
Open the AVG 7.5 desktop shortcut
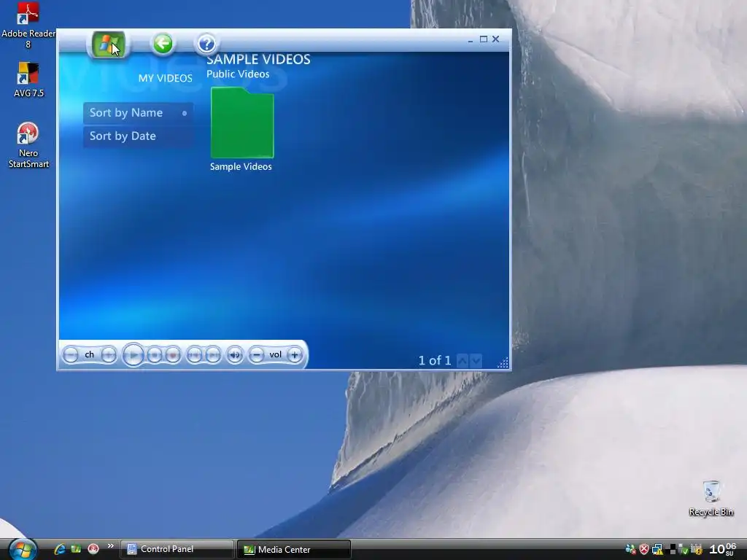click(x=28, y=79)
